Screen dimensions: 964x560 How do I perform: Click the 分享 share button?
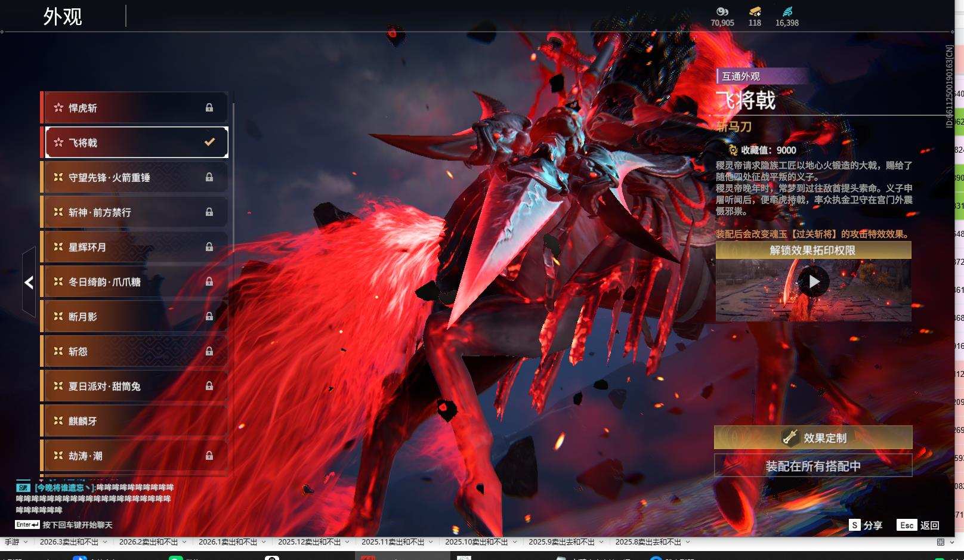[866, 525]
